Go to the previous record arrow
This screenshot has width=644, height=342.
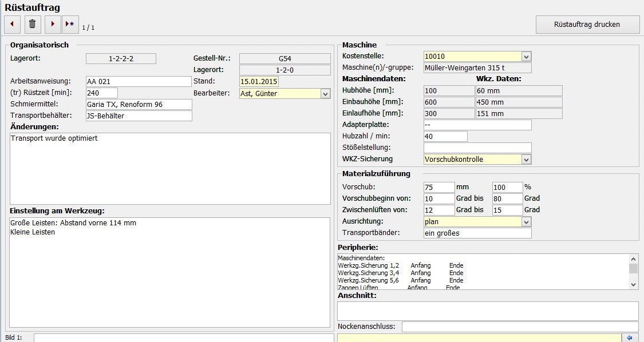12,25
